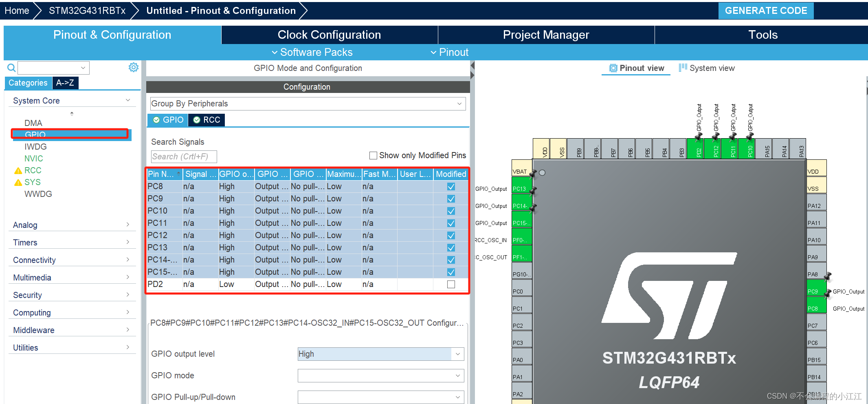The image size is (868, 404).
Task: Click the green check icon on RCC tab
Action: click(197, 120)
